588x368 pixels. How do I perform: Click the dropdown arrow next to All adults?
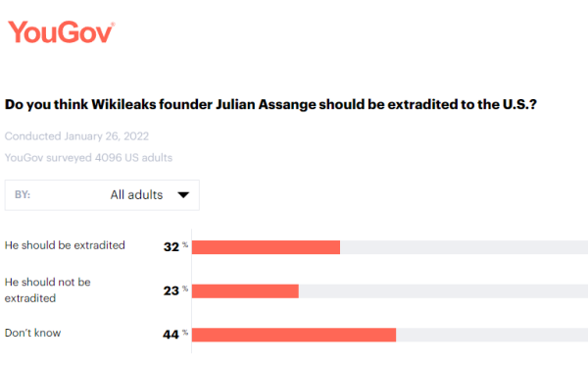click(183, 195)
